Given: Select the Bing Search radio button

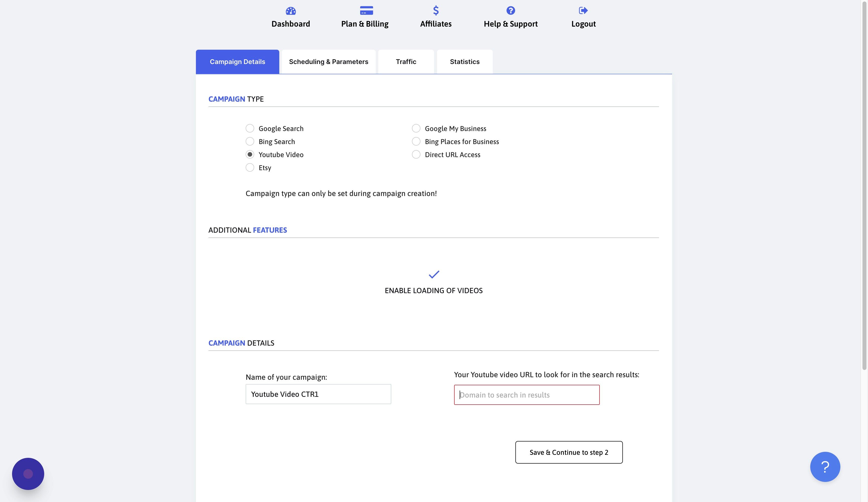Looking at the screenshot, I should [x=250, y=142].
